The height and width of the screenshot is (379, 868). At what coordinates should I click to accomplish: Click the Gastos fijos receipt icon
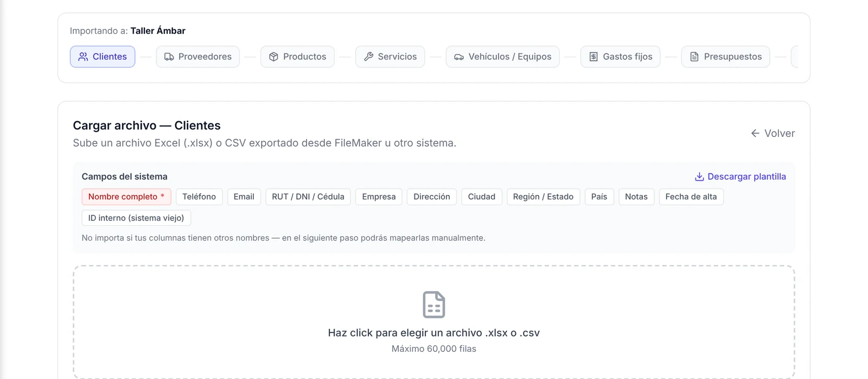point(593,56)
